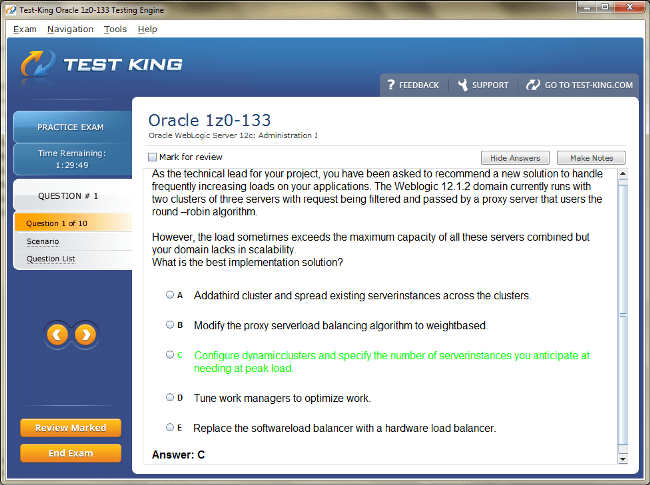Click GO TO TEST-KING.COM link
Viewport: 650px width, 485px height.
[x=589, y=85]
